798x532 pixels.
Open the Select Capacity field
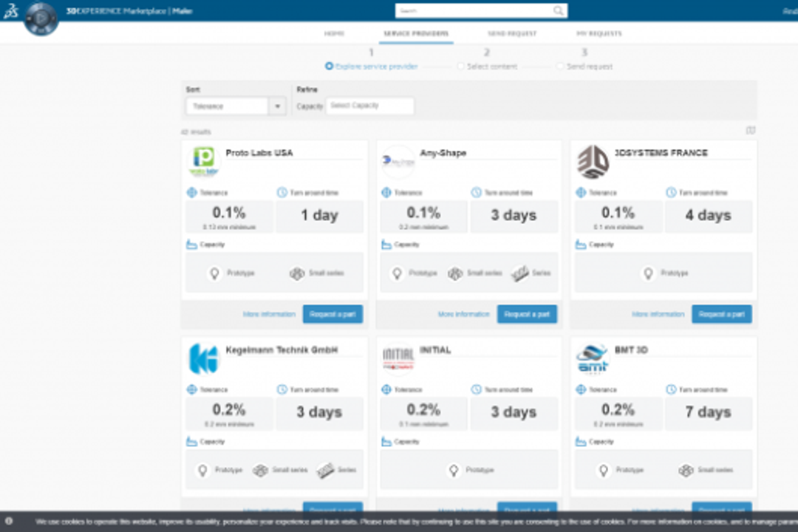pos(369,106)
